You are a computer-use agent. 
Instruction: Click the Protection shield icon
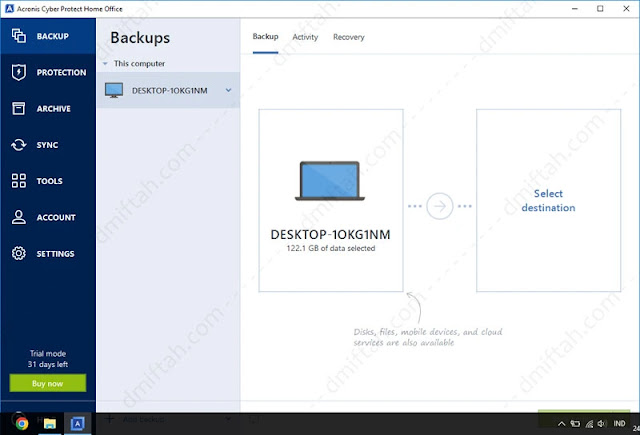click(19, 72)
